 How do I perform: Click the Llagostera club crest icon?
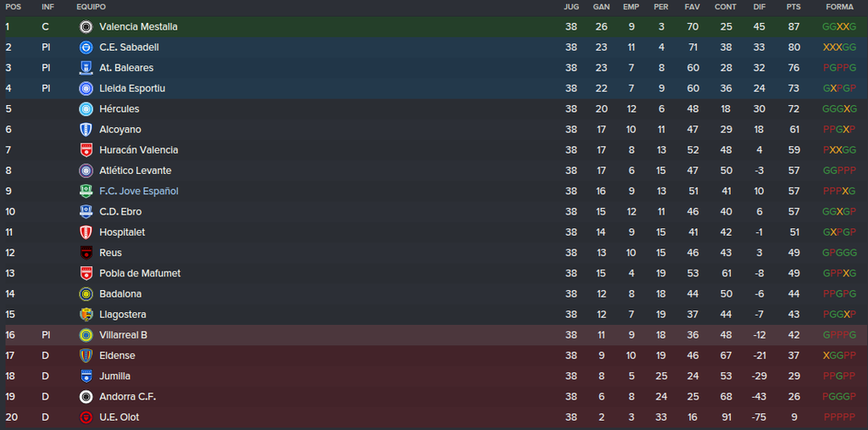point(86,314)
